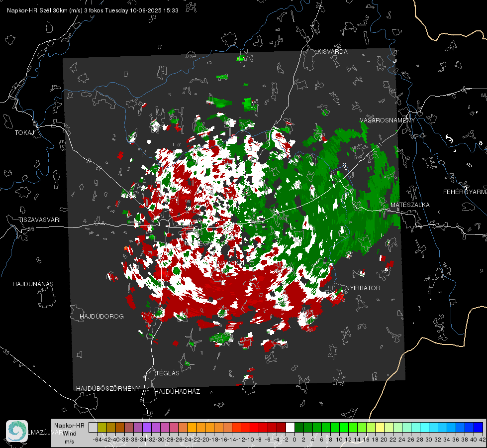Click the TÉGLÁS town label
Viewport: 487px width, 448px height.
(168, 373)
